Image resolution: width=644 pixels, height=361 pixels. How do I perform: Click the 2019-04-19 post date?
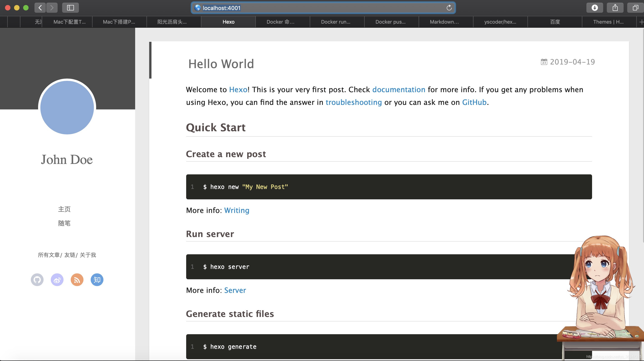[573, 62]
